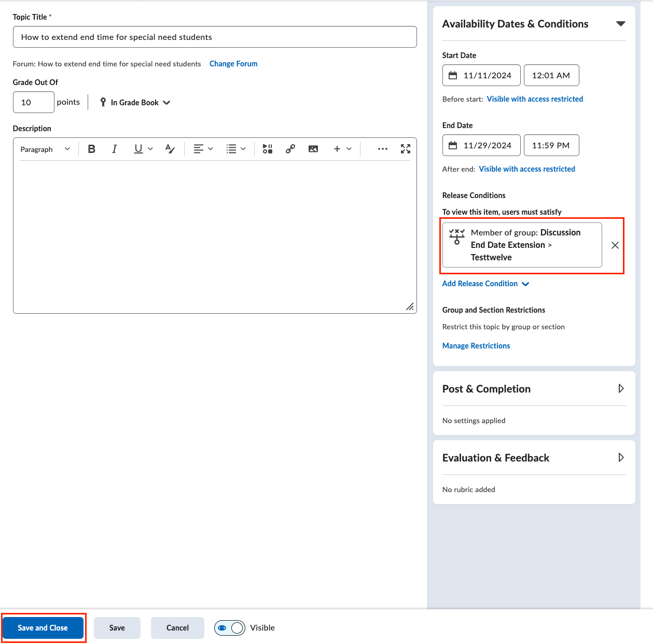Toggle fullscreen mode for the editor
This screenshot has height=644, width=653.
pos(406,149)
